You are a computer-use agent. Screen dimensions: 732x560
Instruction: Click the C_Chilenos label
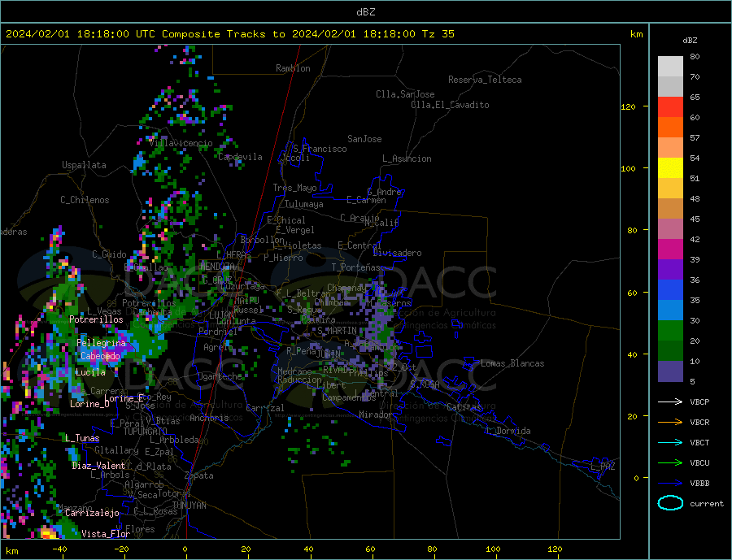tap(85, 200)
